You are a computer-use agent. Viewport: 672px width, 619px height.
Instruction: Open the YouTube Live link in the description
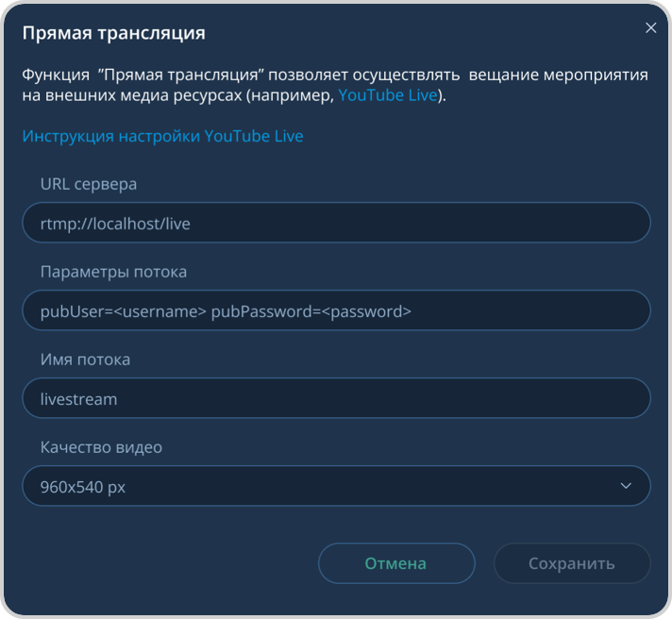pyautogui.click(x=387, y=95)
